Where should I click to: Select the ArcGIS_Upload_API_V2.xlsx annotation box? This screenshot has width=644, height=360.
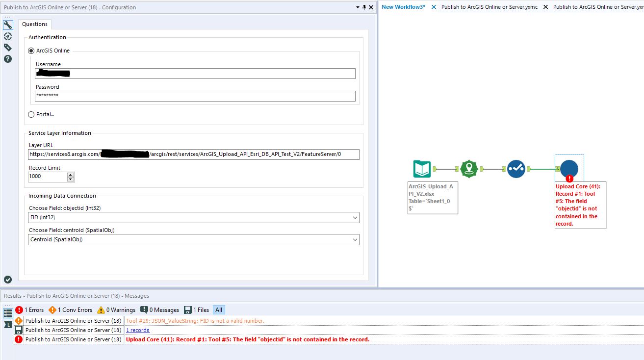(433, 198)
